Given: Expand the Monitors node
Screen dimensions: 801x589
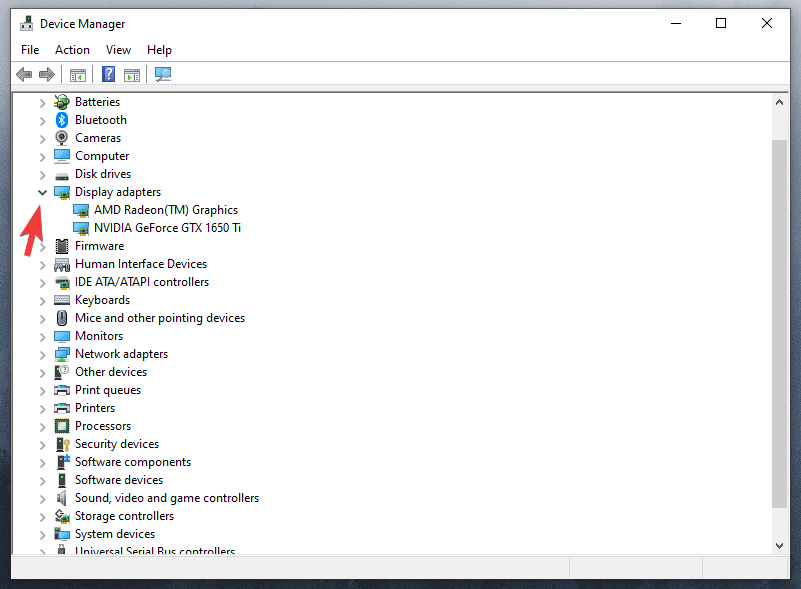Looking at the screenshot, I should click(42, 337).
